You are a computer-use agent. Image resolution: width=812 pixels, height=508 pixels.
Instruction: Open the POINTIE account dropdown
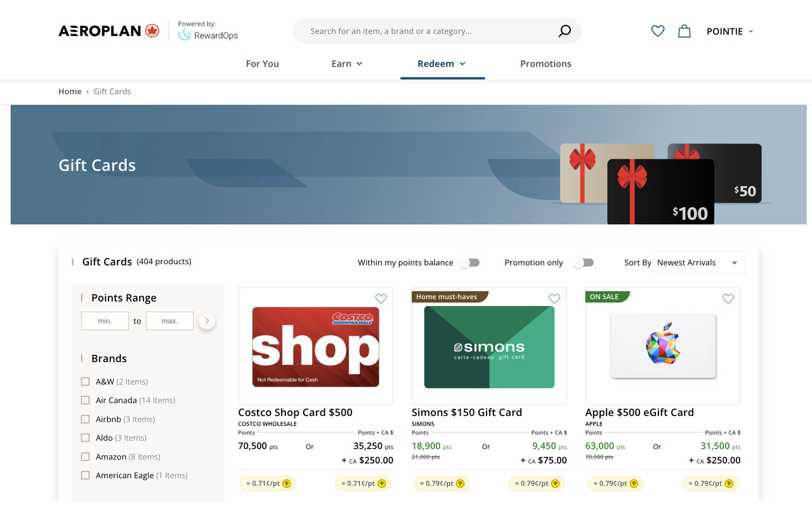point(730,31)
